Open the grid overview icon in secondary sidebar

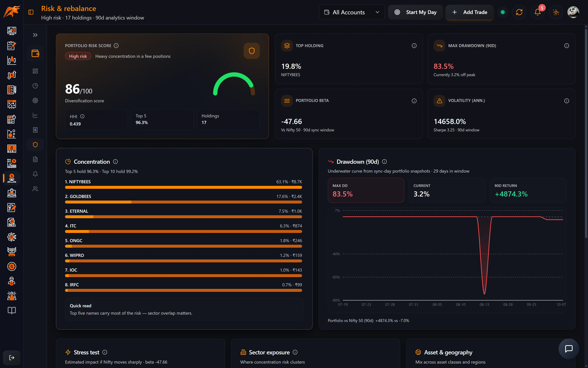pyautogui.click(x=35, y=71)
